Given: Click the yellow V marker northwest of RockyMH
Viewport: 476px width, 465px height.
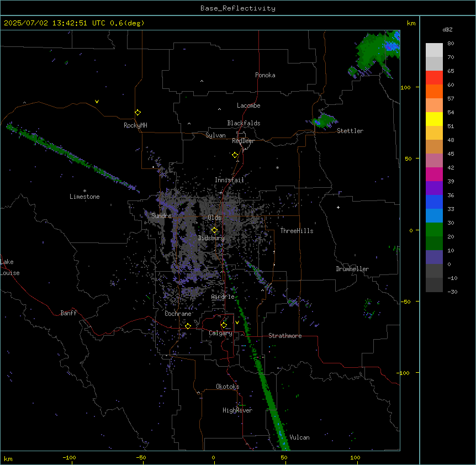Looking at the screenshot, I should (97, 102).
